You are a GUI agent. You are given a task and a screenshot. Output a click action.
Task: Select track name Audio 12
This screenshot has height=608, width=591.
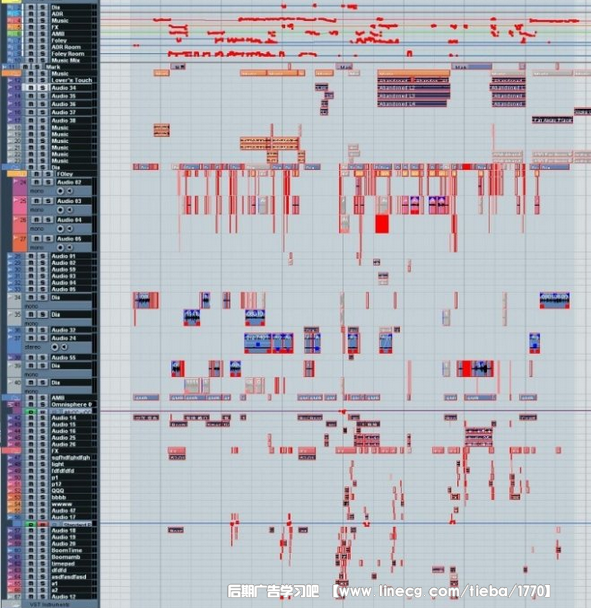point(64,596)
